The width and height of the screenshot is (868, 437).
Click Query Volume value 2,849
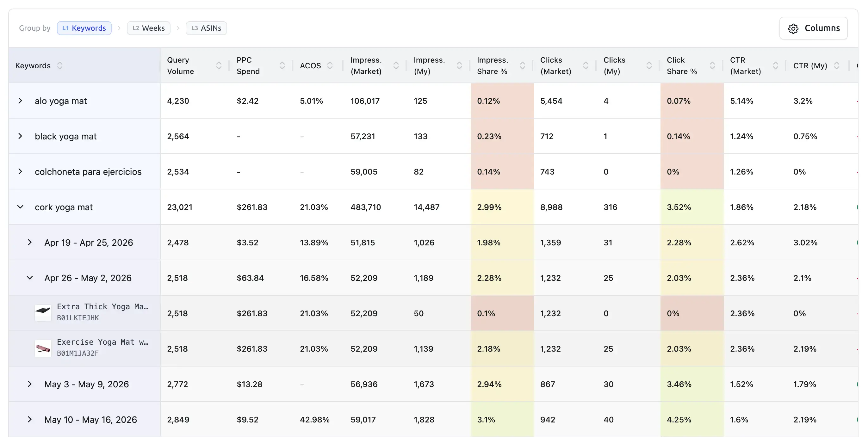pos(178,420)
